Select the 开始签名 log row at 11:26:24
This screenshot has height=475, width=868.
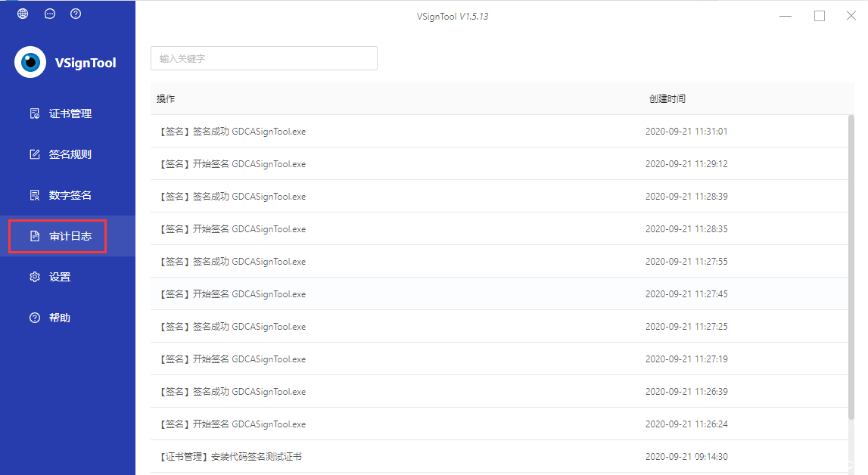pos(499,424)
